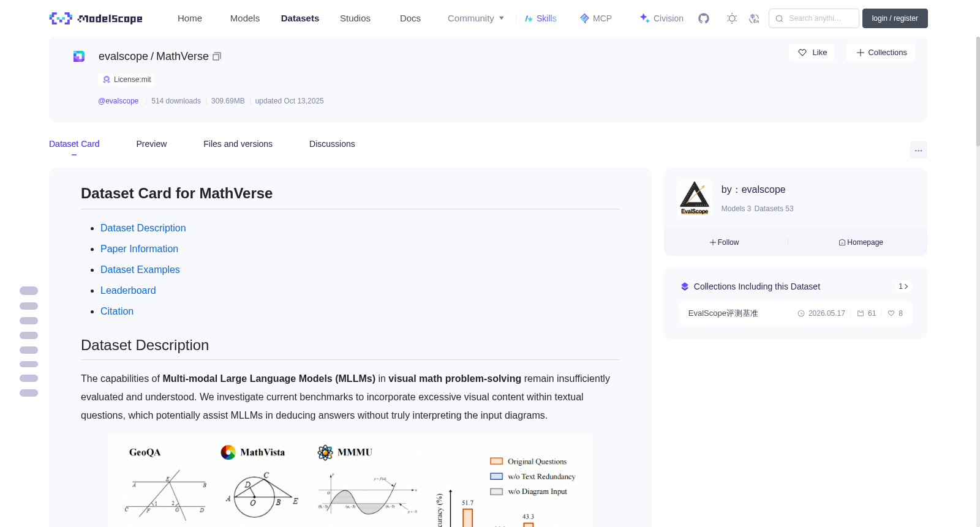Screen dimensions: 980x527
Task: Click the License:mit badge
Action: point(127,80)
